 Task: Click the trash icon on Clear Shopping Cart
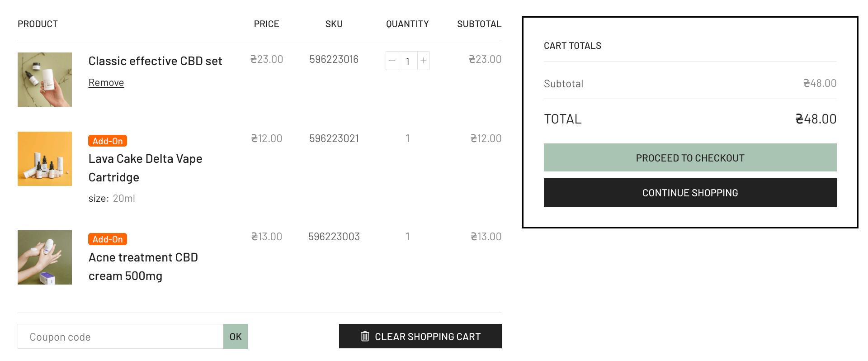coord(365,336)
